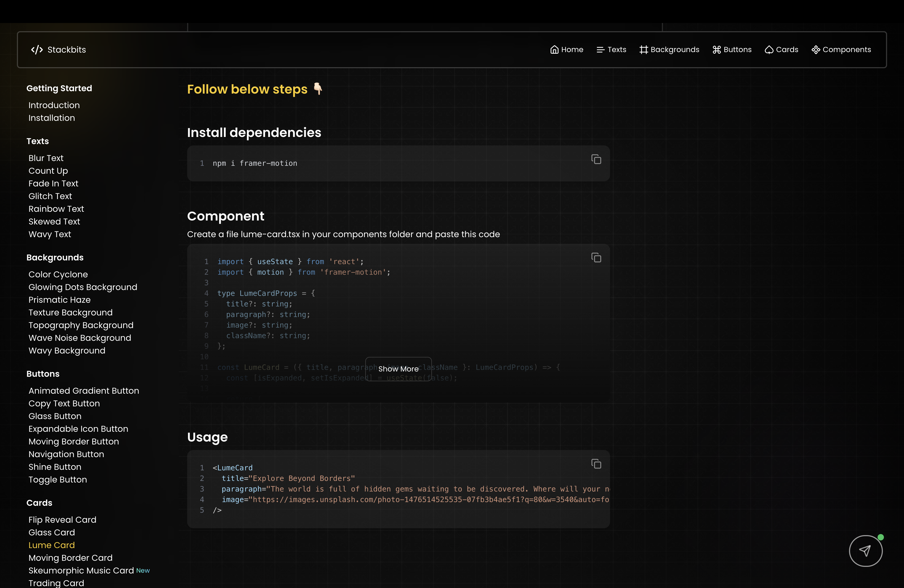Select Wavy Text in sidebar

pos(50,234)
